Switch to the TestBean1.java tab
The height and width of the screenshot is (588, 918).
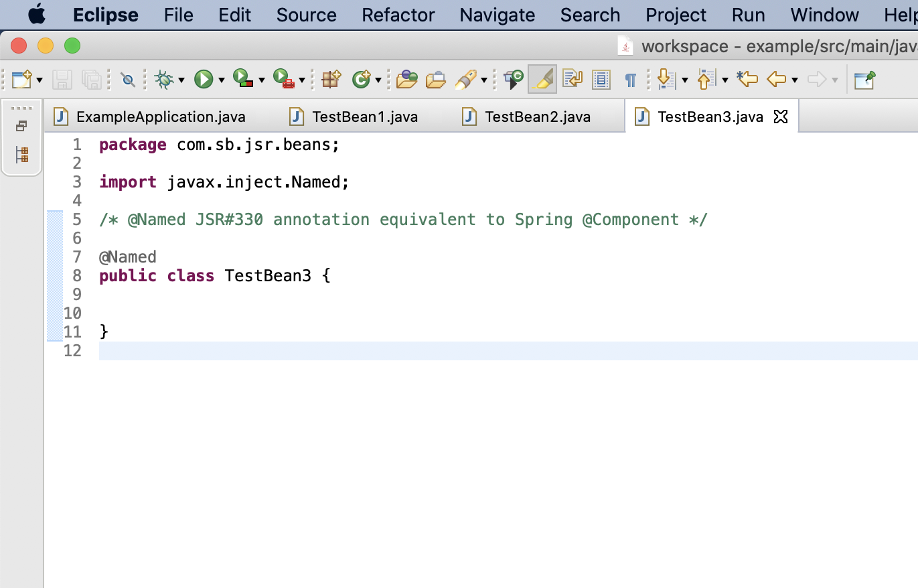(x=364, y=117)
